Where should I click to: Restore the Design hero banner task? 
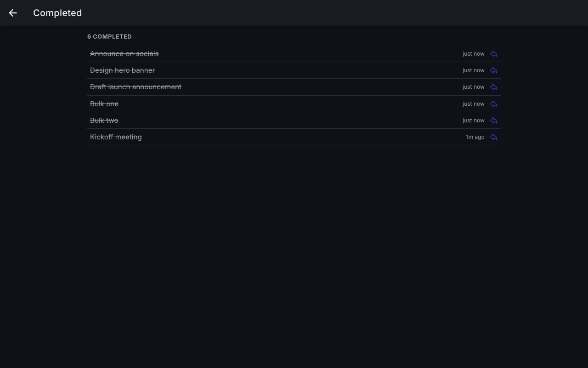click(494, 70)
